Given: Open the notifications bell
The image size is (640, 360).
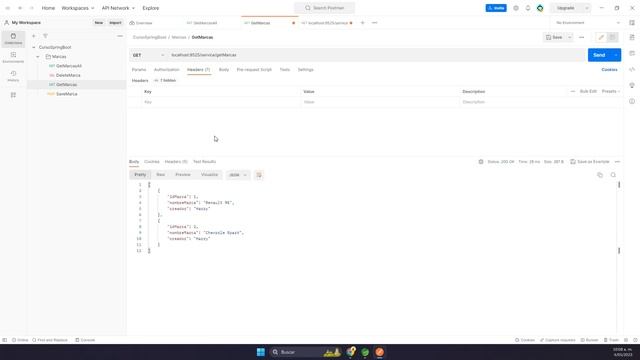Looking at the screenshot, I should (x=528, y=8).
